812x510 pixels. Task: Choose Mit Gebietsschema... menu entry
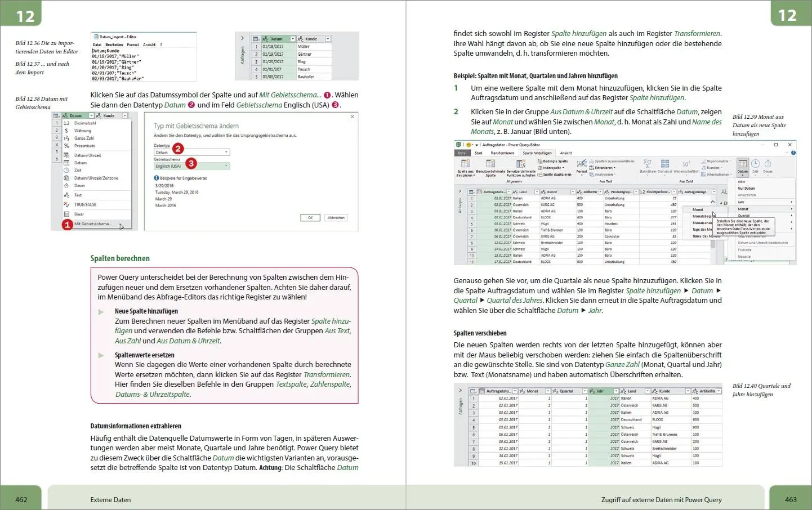pos(93,224)
